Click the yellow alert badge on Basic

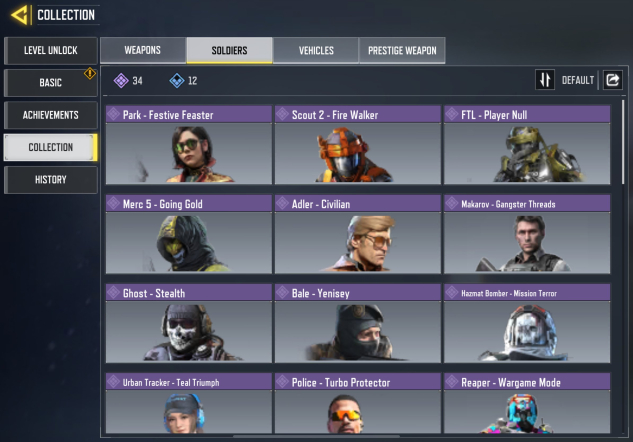point(90,73)
